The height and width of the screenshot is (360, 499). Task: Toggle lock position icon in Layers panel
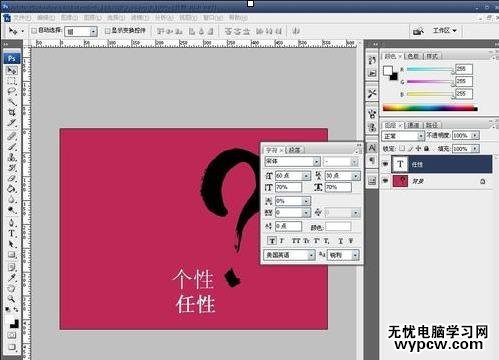[x=418, y=148]
